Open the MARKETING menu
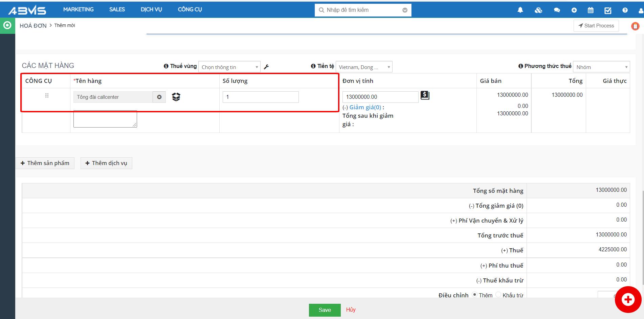This screenshot has height=319, width=644. pyautogui.click(x=78, y=9)
